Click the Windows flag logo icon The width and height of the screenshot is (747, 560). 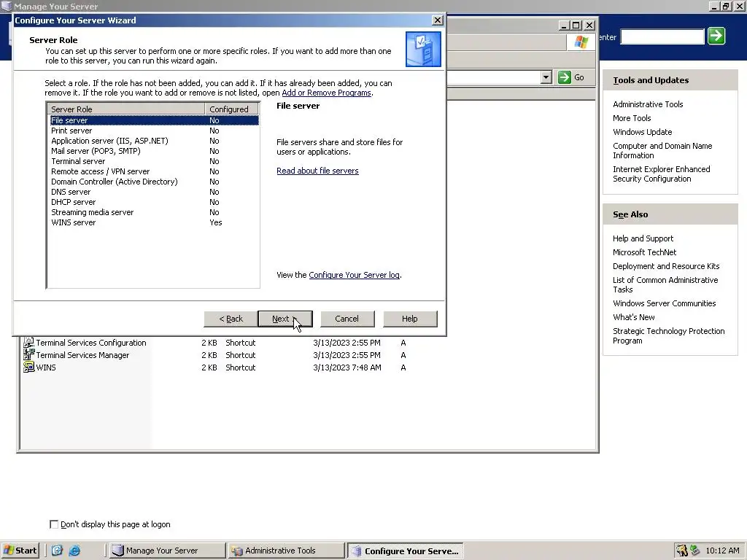[x=581, y=42]
